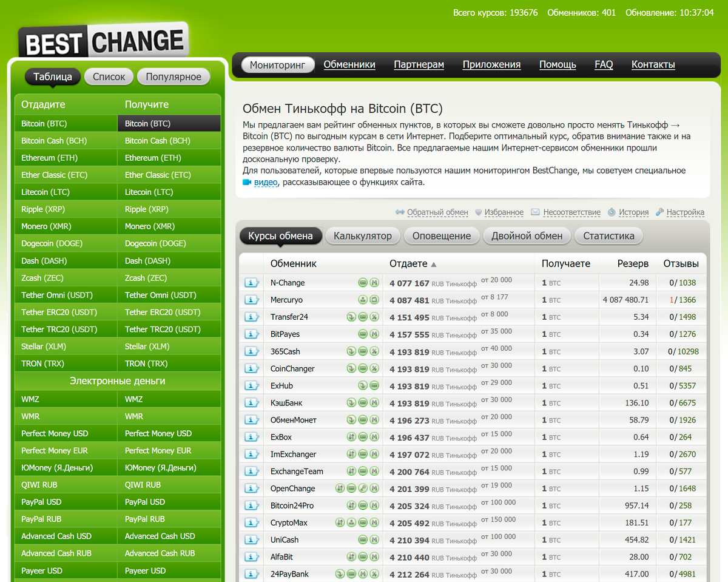
Task: Open the FAQ menu item
Action: [604, 65]
